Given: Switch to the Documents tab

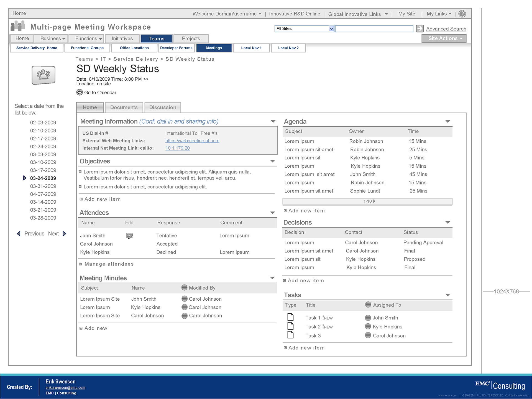Looking at the screenshot, I should pyautogui.click(x=124, y=108).
